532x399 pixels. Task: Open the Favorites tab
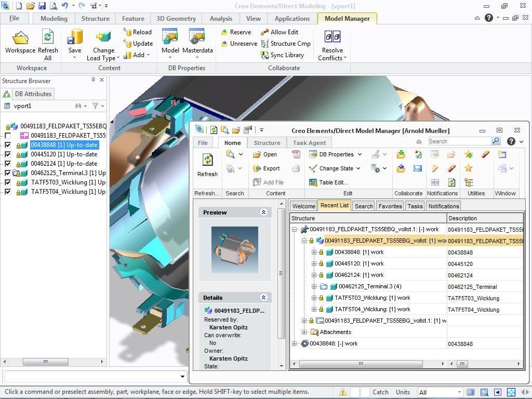click(390, 206)
